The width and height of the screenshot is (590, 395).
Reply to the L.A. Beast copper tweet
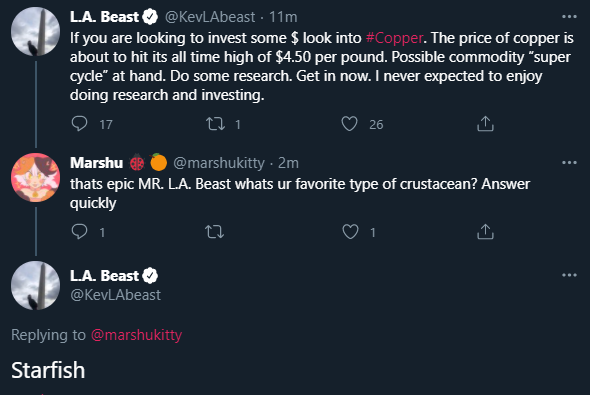pos(79,124)
